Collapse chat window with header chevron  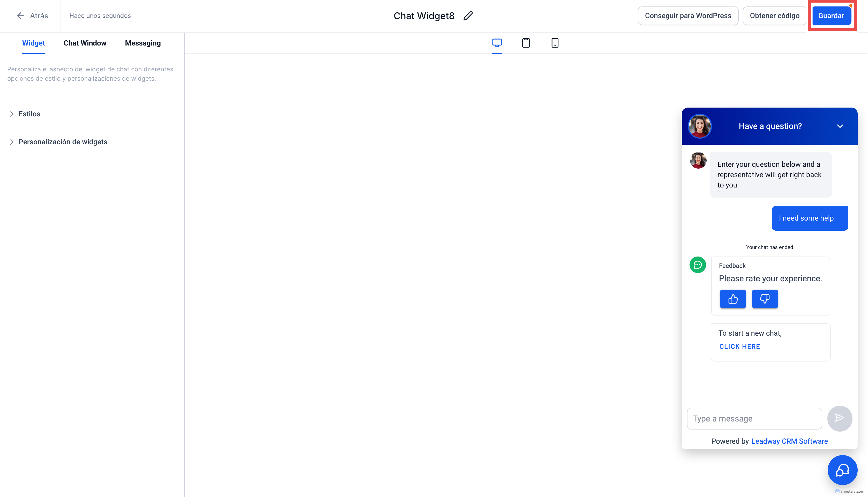(840, 126)
